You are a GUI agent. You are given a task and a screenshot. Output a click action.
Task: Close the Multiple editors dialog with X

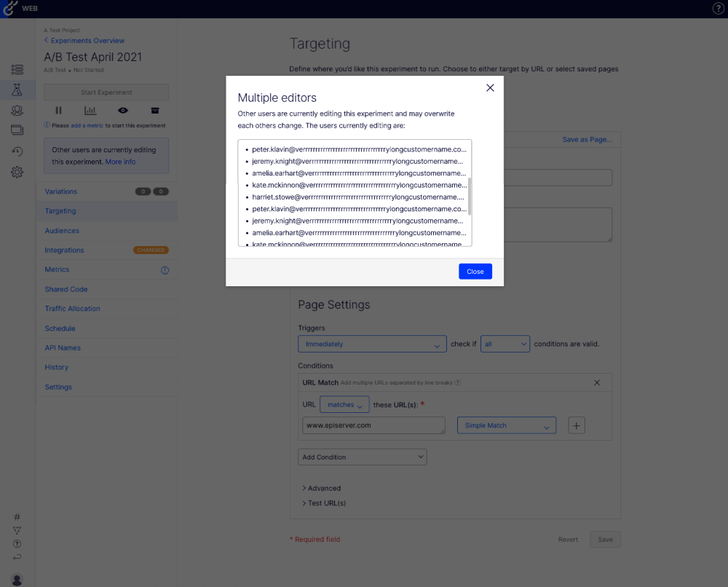tap(490, 88)
